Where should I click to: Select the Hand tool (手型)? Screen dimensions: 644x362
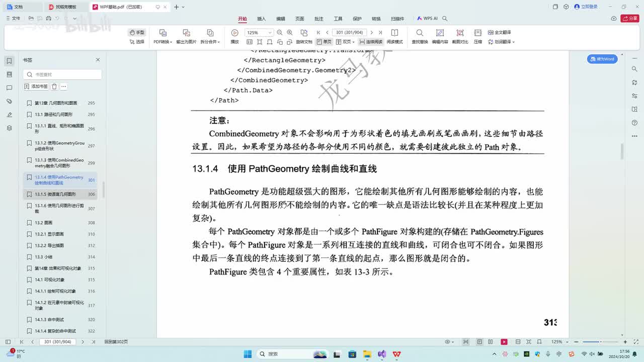pos(137,32)
